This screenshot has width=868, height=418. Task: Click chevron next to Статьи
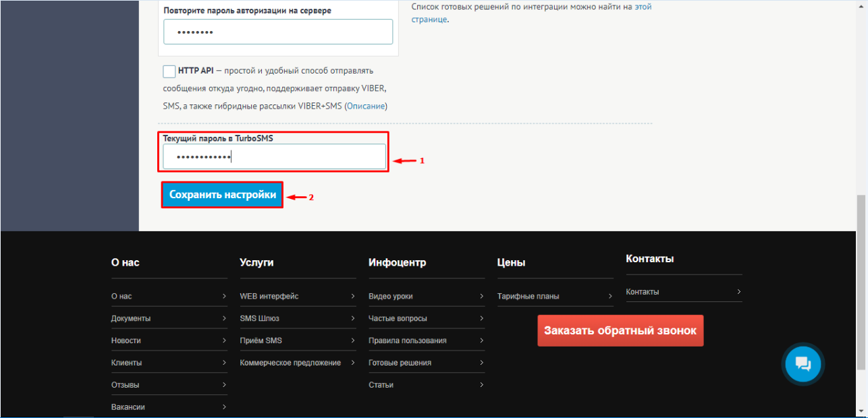[481, 385]
